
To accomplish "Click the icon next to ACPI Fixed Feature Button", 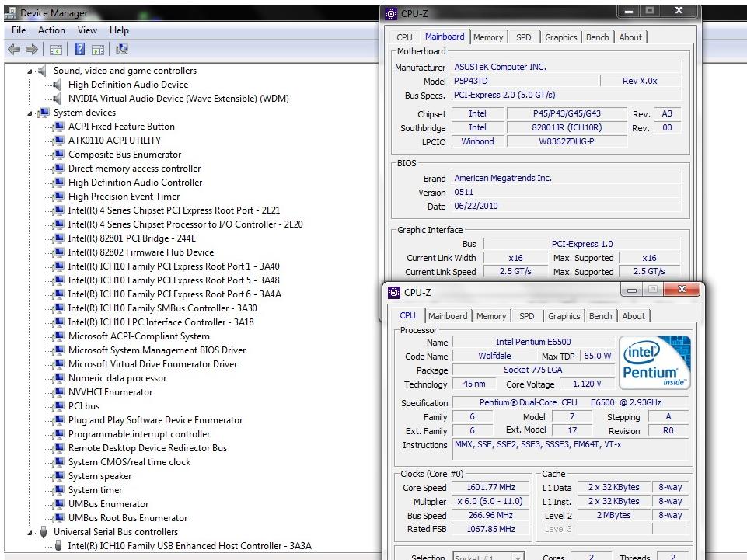I will coord(59,127).
